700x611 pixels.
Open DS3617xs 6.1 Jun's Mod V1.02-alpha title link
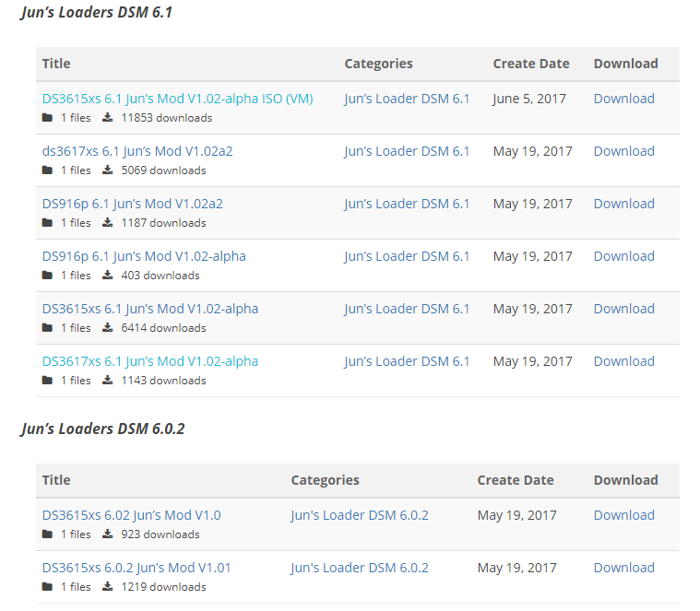[150, 361]
